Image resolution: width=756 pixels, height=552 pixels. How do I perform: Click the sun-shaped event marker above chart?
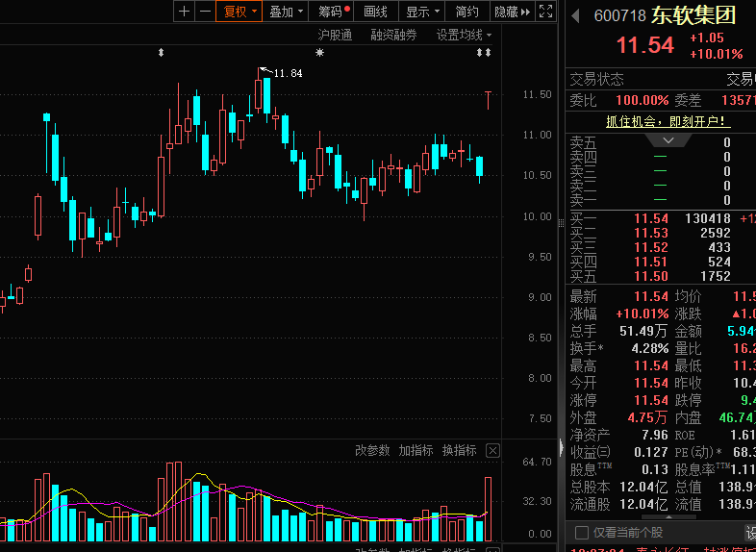tap(319, 53)
